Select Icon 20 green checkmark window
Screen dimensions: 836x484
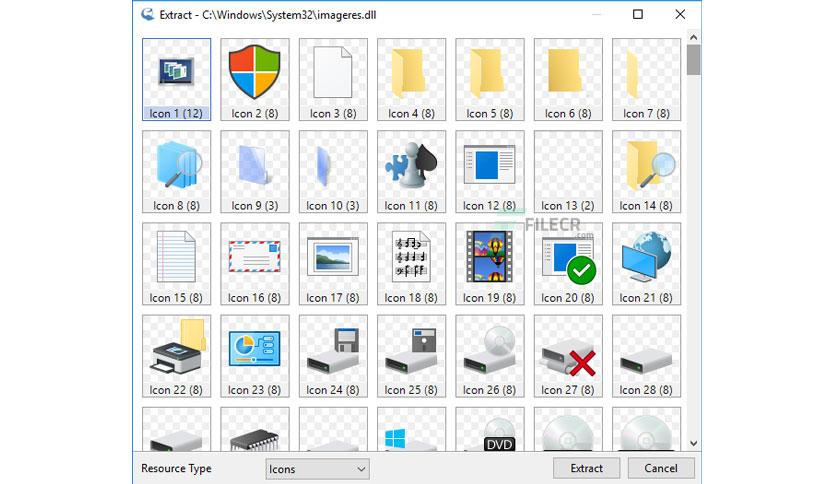click(x=568, y=264)
